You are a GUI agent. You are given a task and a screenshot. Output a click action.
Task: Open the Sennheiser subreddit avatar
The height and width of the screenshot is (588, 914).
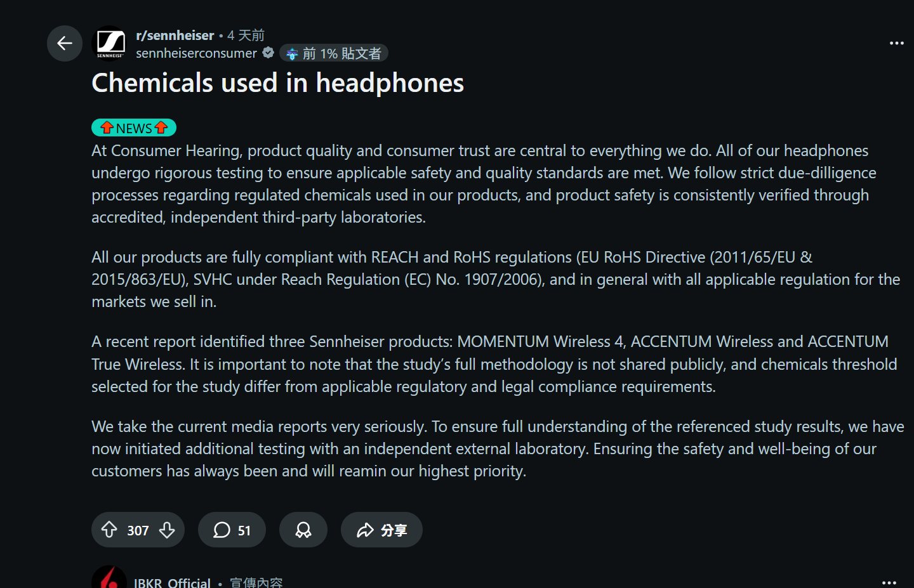click(x=110, y=43)
